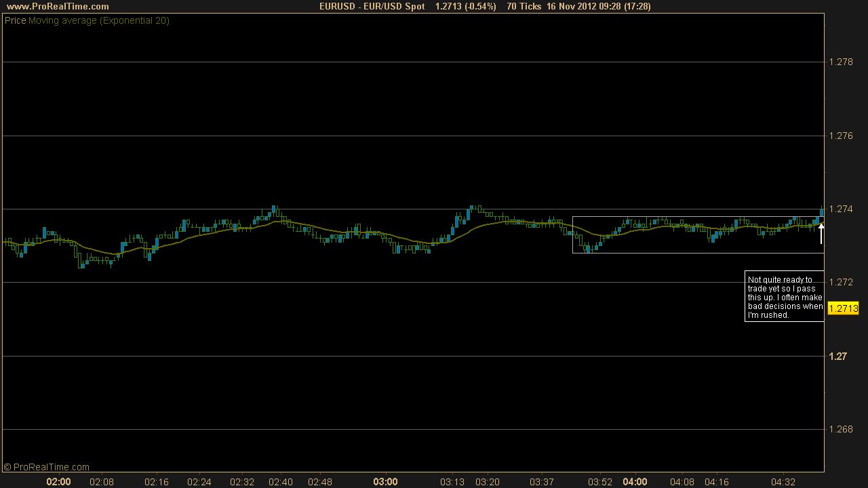Click the 02:00 time axis label

(58, 482)
